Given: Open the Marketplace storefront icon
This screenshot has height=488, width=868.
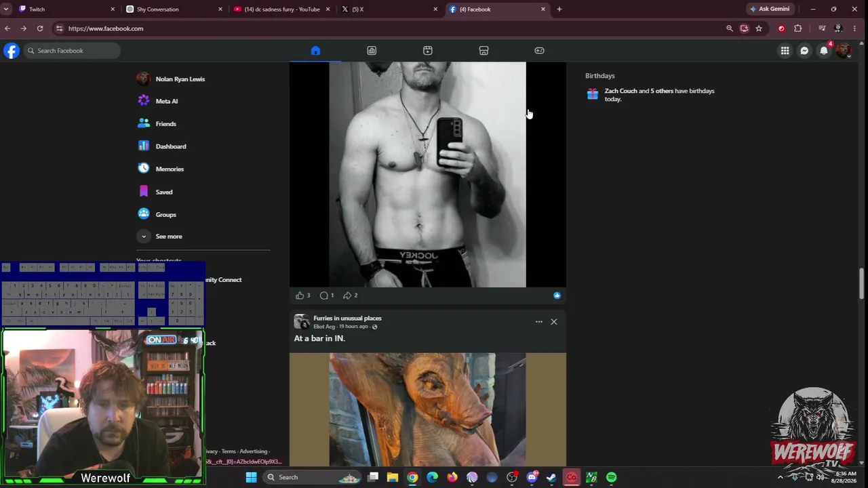Looking at the screenshot, I should 484,51.
